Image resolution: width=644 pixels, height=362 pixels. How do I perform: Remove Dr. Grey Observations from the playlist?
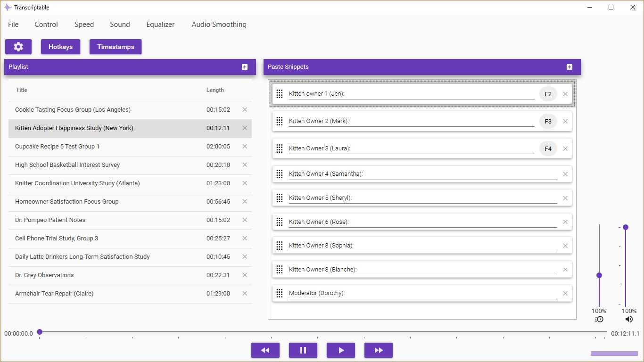245,275
